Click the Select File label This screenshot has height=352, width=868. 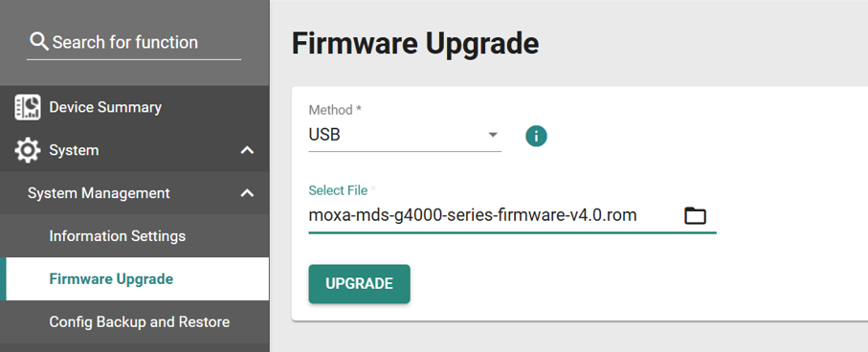pos(338,190)
